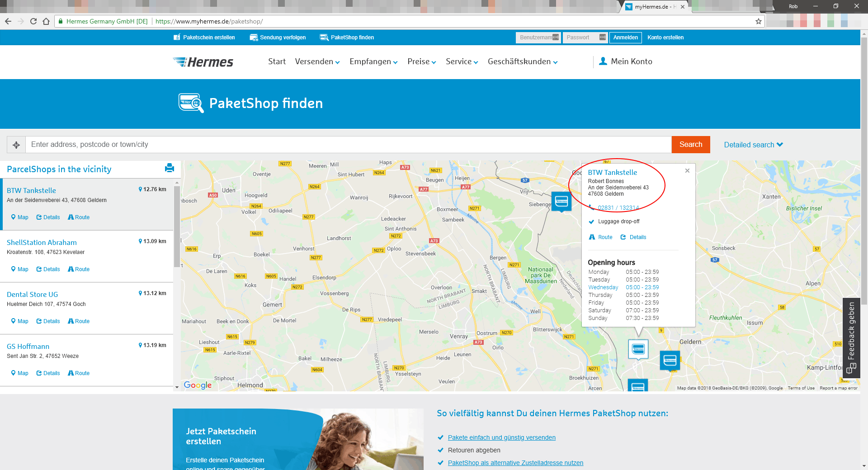Expand Detailed search options
This screenshot has height=470, width=868.
753,145
